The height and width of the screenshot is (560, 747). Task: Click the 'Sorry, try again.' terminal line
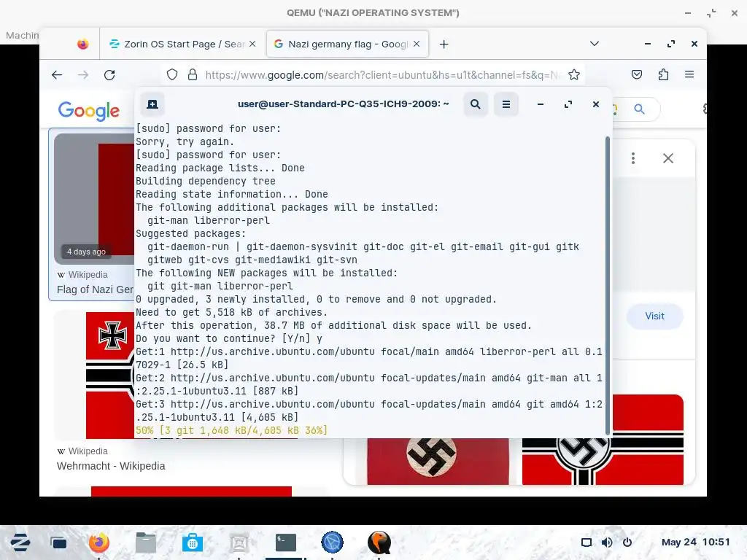click(x=185, y=142)
